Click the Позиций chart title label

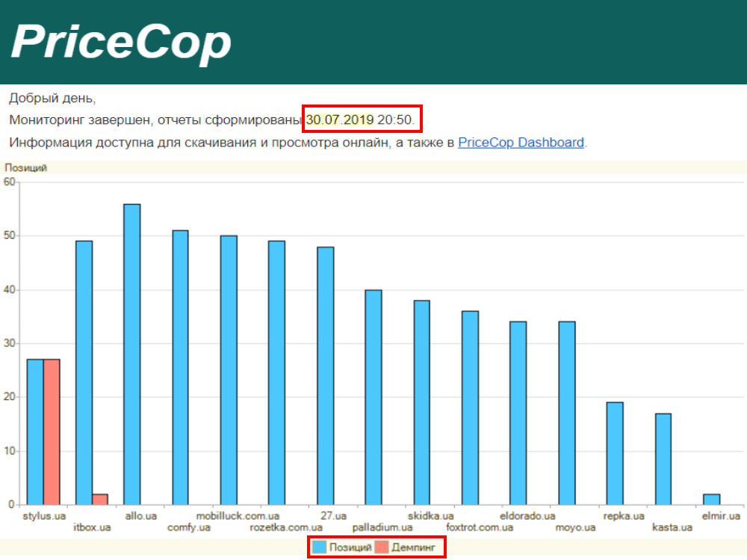[x=26, y=168]
